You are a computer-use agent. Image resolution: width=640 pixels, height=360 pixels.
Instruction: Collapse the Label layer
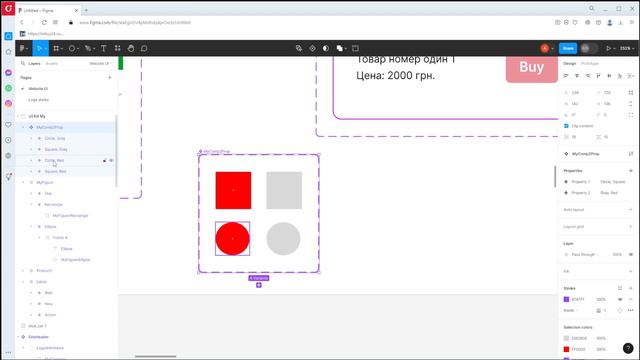[x=23, y=282]
